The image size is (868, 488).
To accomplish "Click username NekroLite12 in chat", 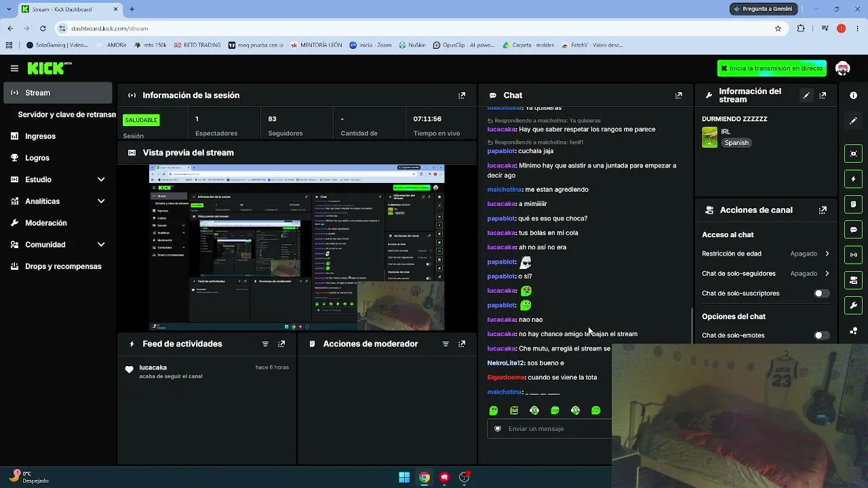I will click(506, 363).
